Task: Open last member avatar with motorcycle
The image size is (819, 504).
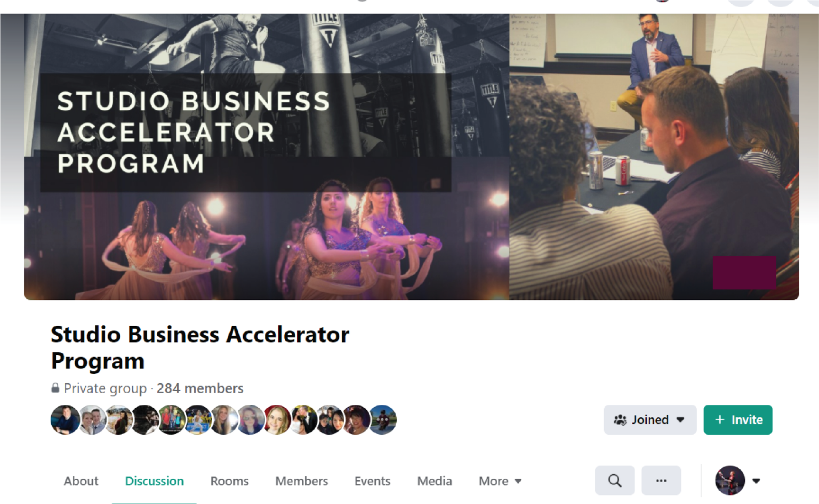Action: pos(382,420)
